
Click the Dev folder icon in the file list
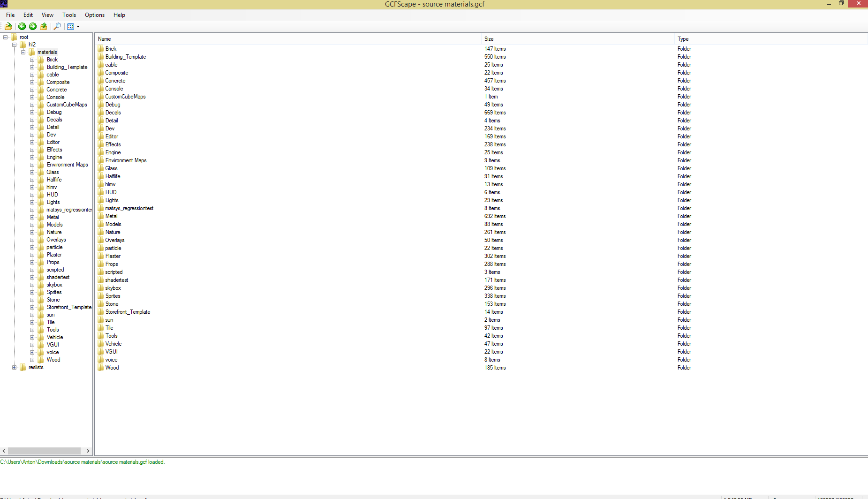click(101, 129)
